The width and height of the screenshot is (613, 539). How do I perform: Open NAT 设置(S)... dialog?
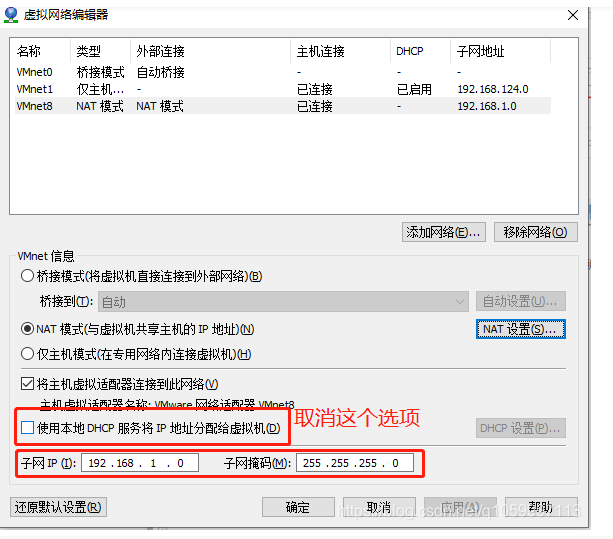pyautogui.click(x=521, y=329)
